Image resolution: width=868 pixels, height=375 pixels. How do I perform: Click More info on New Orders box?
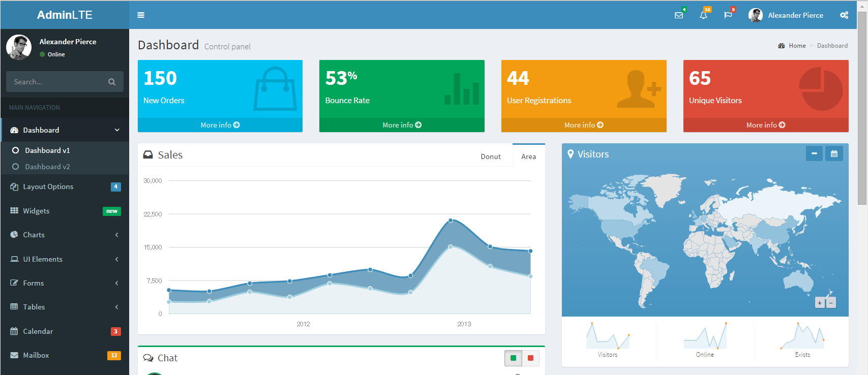coord(220,125)
